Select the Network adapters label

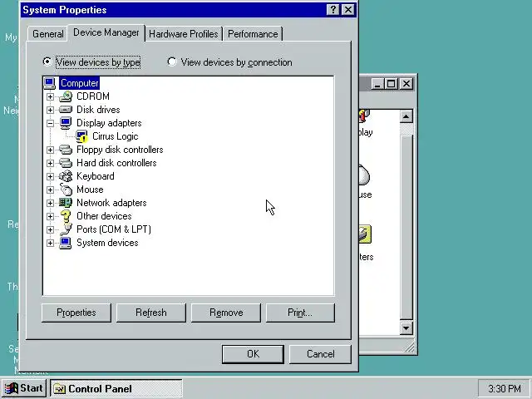coord(111,203)
